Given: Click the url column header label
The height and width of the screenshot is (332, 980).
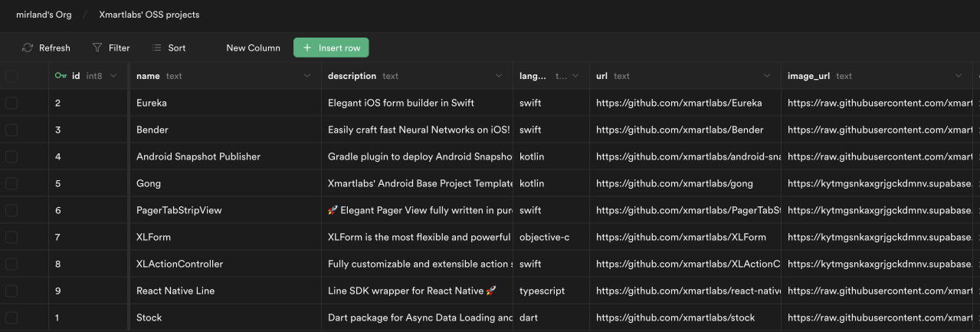Looking at the screenshot, I should (601, 76).
